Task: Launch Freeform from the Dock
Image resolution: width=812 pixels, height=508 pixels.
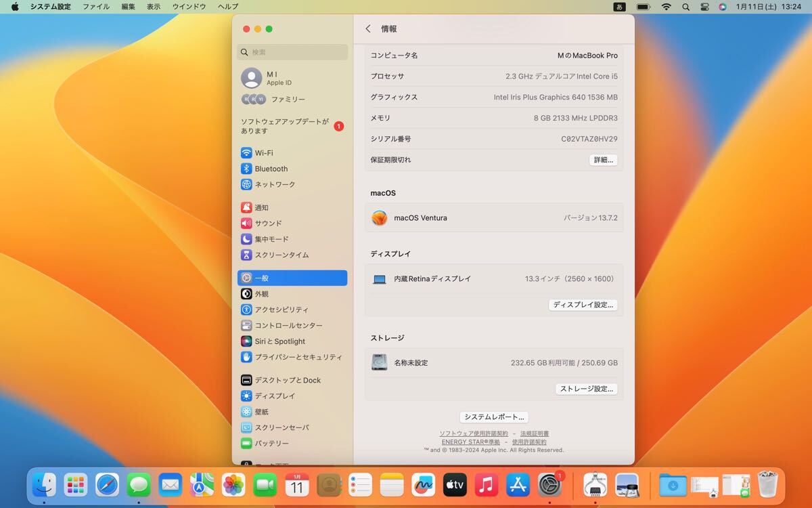Action: click(x=424, y=484)
